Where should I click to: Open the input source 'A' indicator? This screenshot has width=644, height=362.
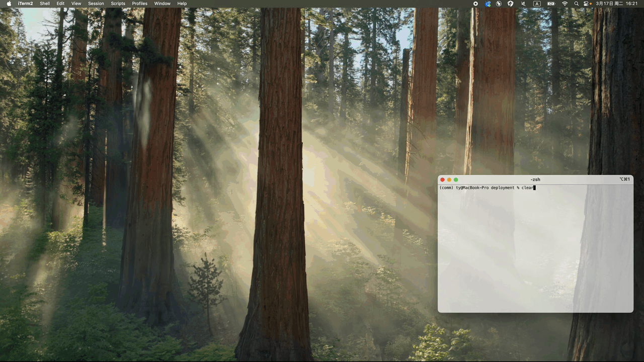pyautogui.click(x=537, y=4)
